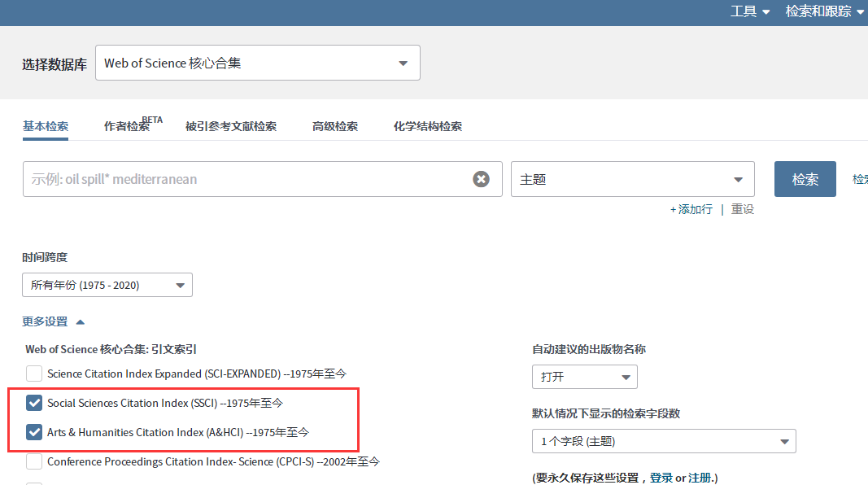Screen dimensions: 868x485
Task: Click the 时间跨度 label
Action: click(45, 257)
